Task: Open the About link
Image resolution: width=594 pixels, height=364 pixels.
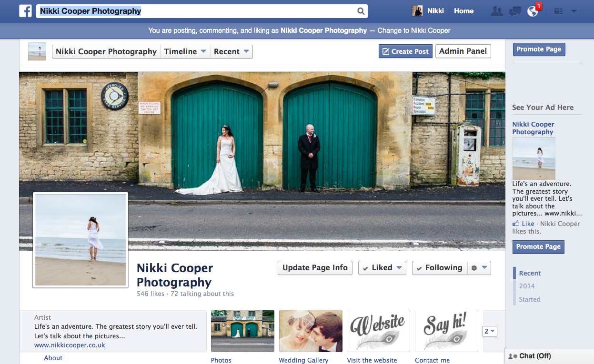Action: [53, 358]
